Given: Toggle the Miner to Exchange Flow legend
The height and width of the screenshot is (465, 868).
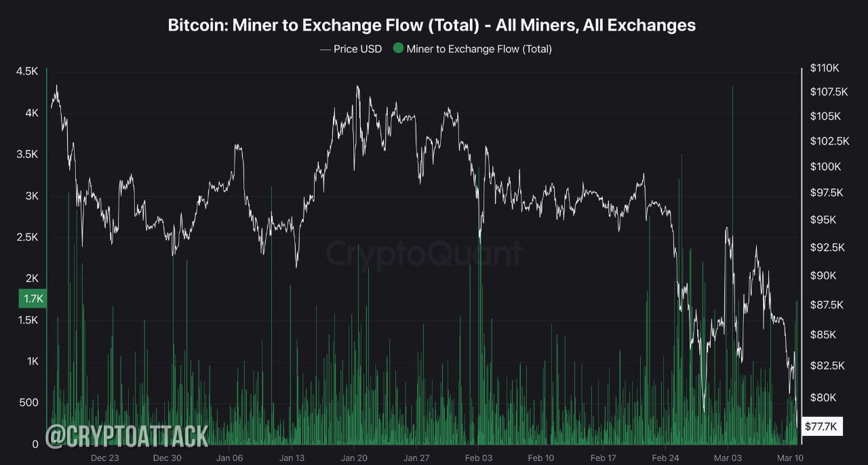Looking at the screenshot, I should tap(473, 49).
